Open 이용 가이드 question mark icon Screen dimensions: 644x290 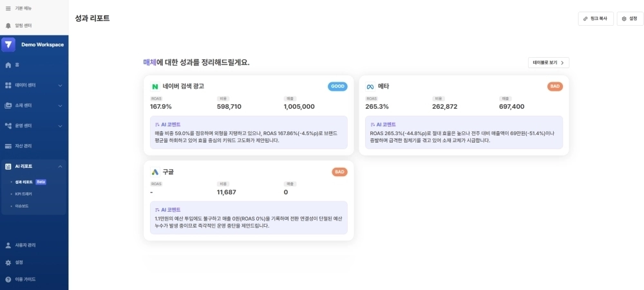[x=8, y=280]
